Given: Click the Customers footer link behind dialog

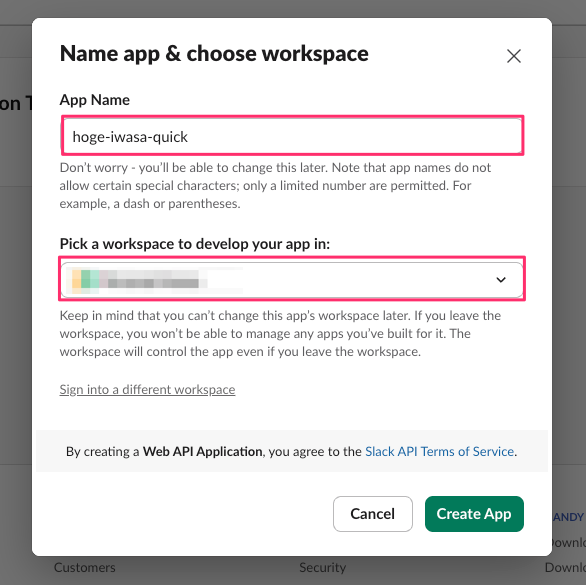Looking at the screenshot, I should [x=85, y=567].
